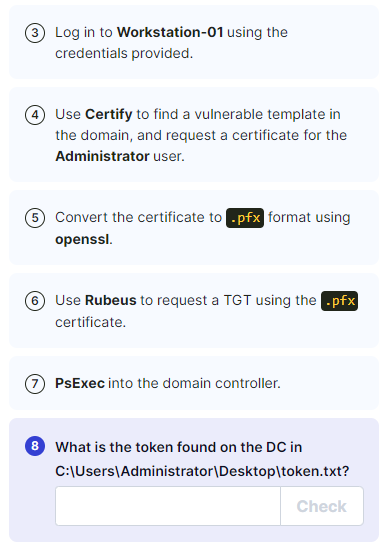388x551 pixels.
Task: Click the blue step 8 badge
Action: [x=35, y=446]
